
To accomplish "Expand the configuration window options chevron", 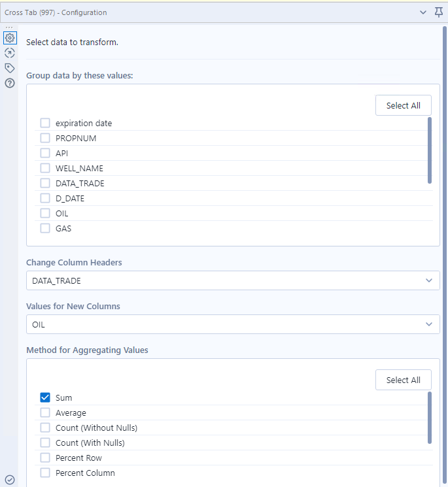I will tap(423, 12).
